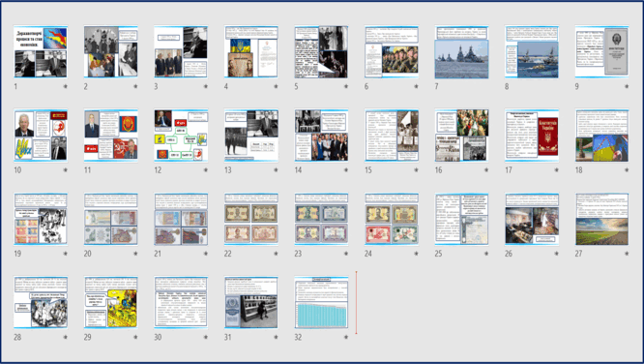Select slide 8 thumbnail
Viewport: 644px width, 364px height.
532,52
